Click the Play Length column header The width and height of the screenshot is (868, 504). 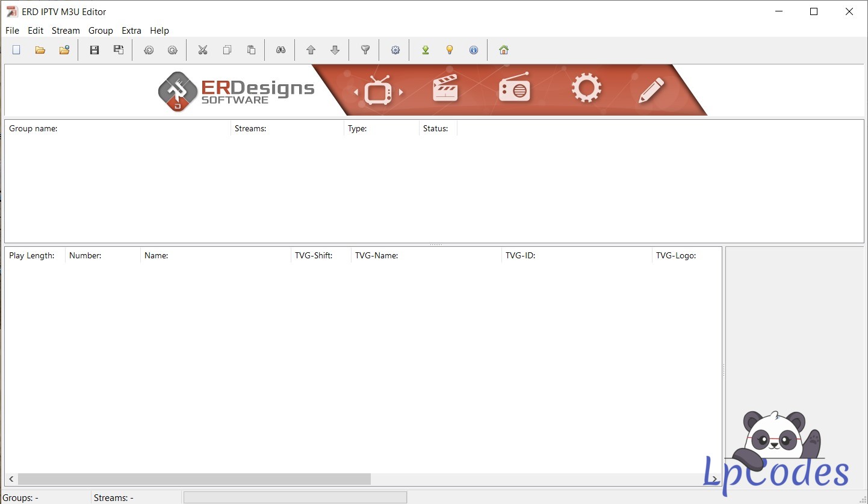34,255
